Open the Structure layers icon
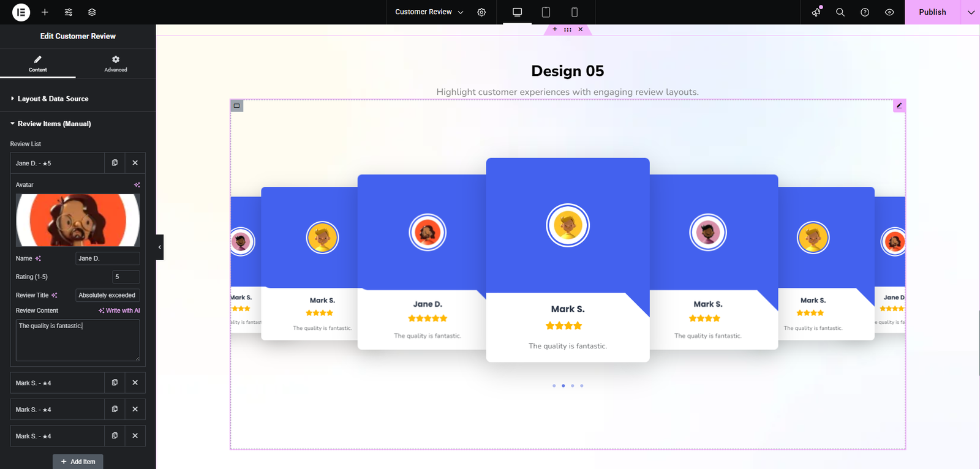The image size is (980, 469). [x=92, y=12]
